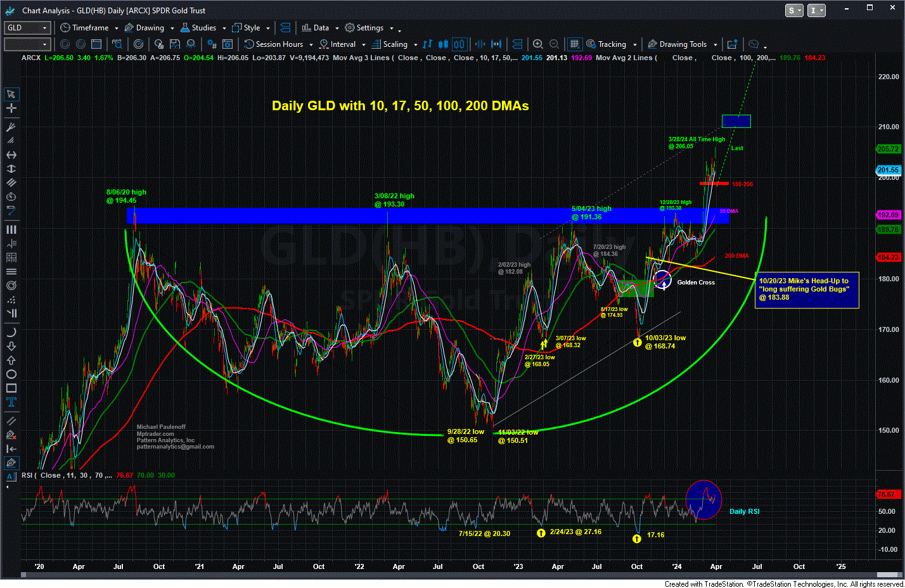The height and width of the screenshot is (588, 905).
Task: Toggle the I interval link button in title bar
Action: pos(817,10)
